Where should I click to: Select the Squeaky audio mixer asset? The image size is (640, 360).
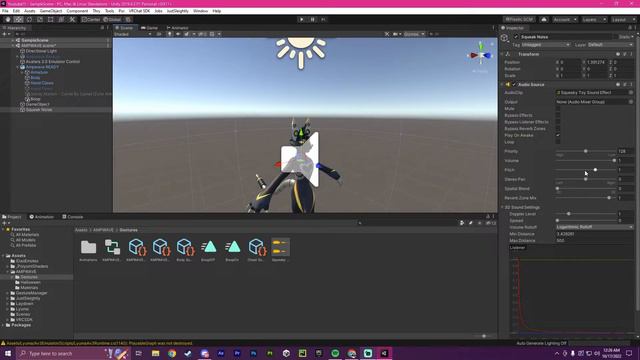click(x=280, y=249)
